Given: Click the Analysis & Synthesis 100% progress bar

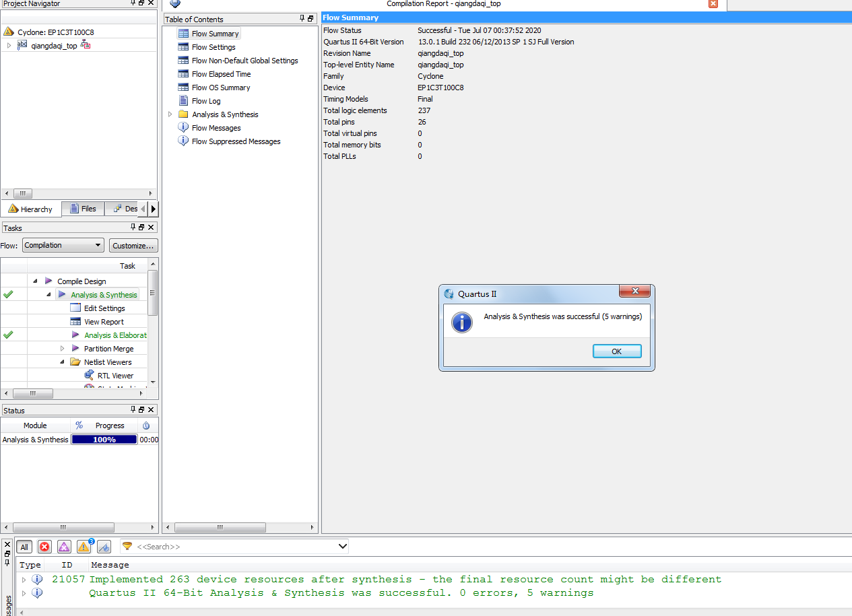Looking at the screenshot, I should coord(104,440).
